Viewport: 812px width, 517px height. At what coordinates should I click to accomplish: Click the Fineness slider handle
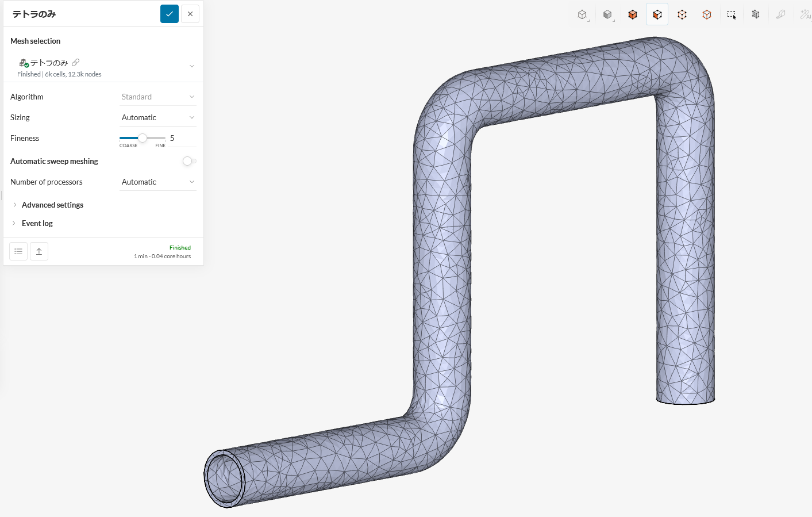(x=143, y=138)
